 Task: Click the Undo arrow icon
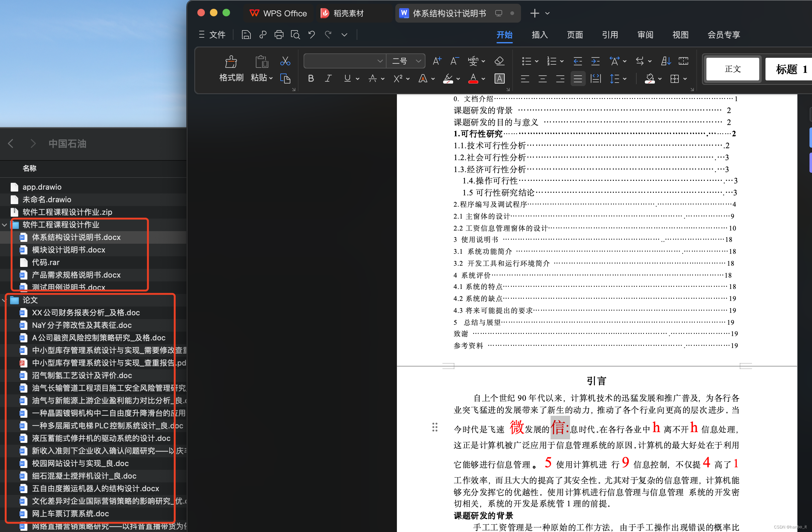[311, 35]
